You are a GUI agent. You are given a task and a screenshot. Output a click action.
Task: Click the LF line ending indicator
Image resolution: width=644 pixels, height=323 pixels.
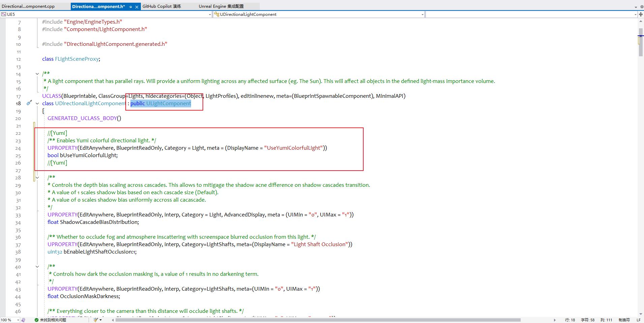coord(638,320)
